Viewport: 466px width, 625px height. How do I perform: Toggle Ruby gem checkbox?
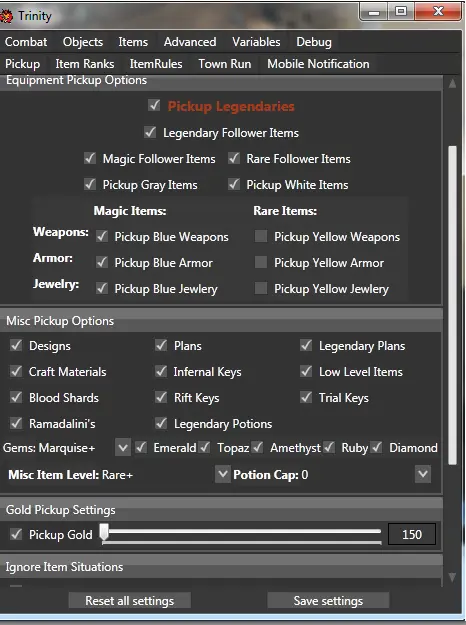pyautogui.click(x=329, y=448)
